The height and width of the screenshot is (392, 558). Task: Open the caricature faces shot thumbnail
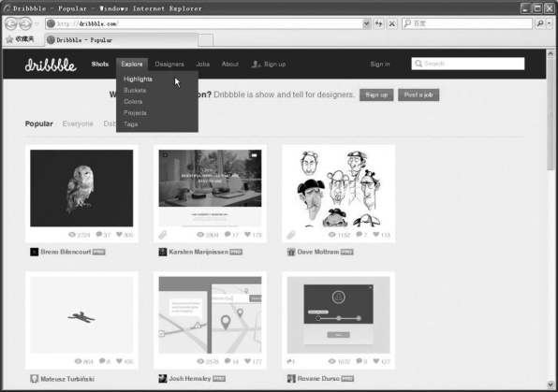coord(338,188)
